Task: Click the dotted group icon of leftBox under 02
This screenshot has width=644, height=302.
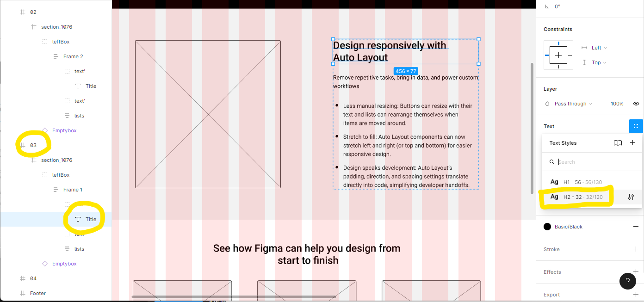Action: [45, 42]
